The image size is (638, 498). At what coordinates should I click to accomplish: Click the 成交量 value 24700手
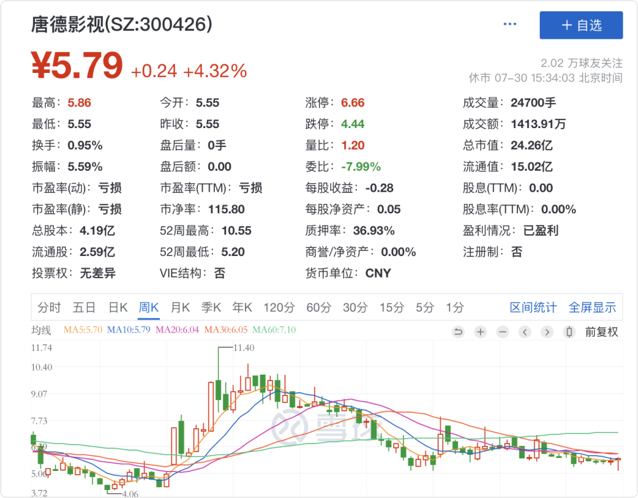click(533, 103)
